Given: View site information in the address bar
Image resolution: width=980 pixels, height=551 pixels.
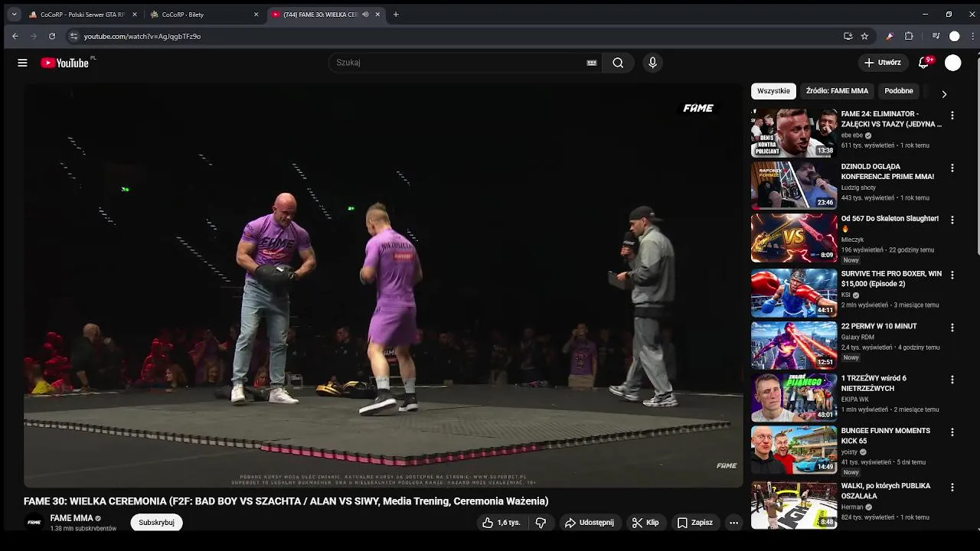Looking at the screenshot, I should (x=73, y=36).
